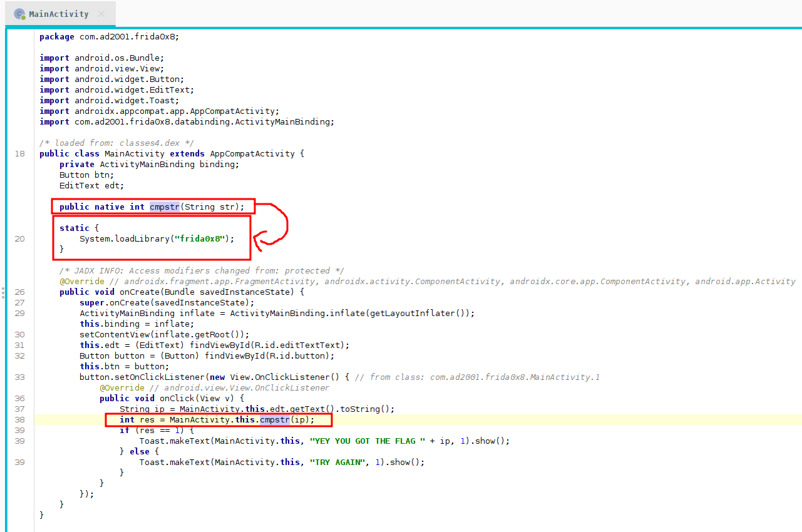Screen dimensions: 802x532
Task: Click the class icon on MainActivity tab
Action: coord(19,14)
